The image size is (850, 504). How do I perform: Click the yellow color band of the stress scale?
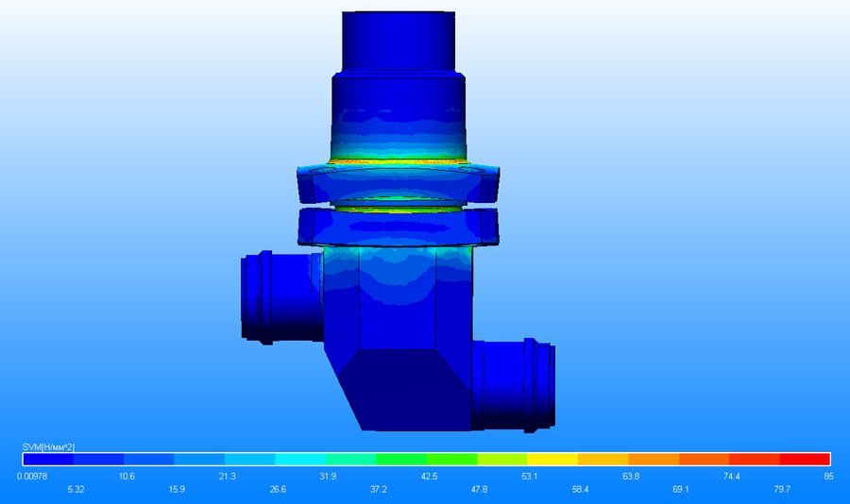pos(552,459)
